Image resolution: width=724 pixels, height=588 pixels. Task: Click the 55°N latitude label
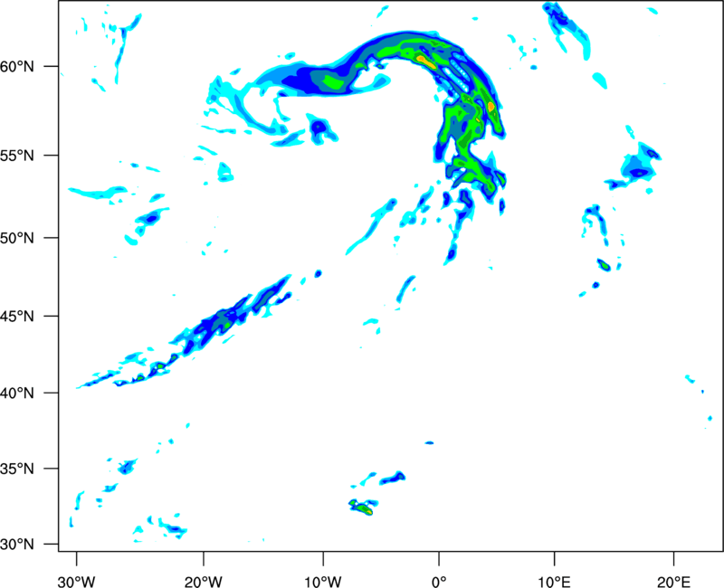pos(17,156)
